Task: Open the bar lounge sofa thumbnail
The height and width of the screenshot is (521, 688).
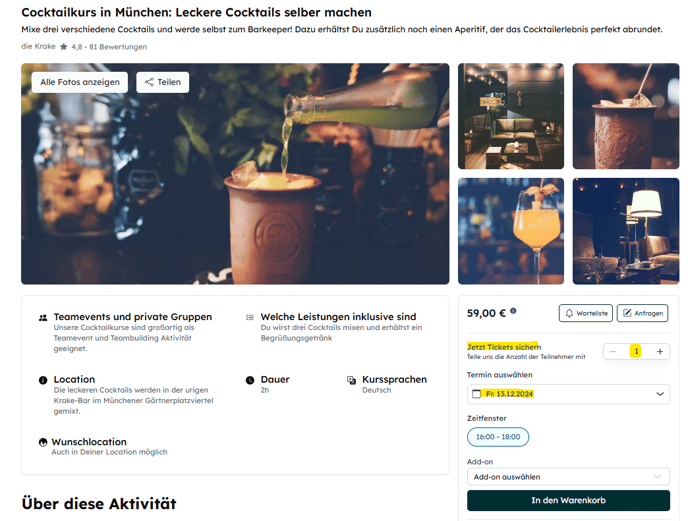Action: tap(511, 116)
